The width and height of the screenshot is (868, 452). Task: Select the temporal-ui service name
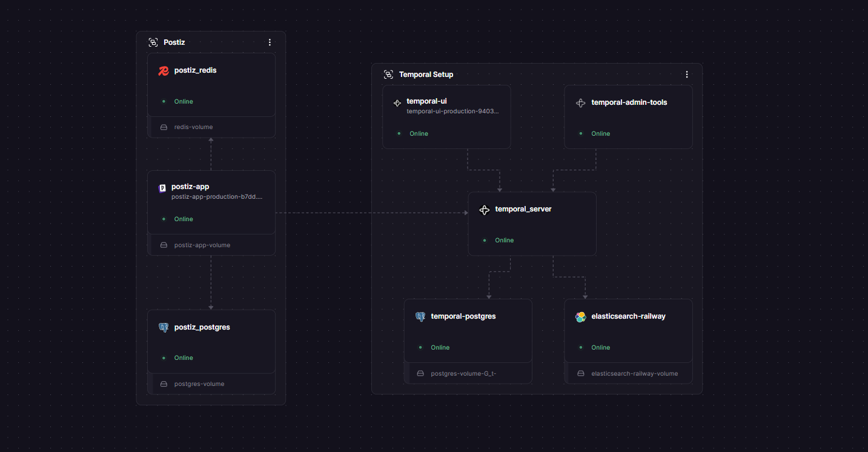(426, 101)
